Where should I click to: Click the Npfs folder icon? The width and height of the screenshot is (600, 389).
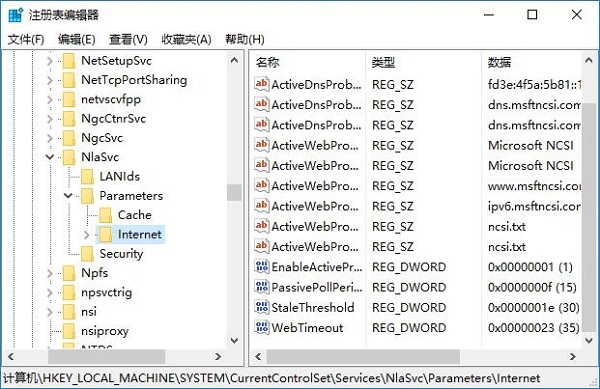coord(69,273)
